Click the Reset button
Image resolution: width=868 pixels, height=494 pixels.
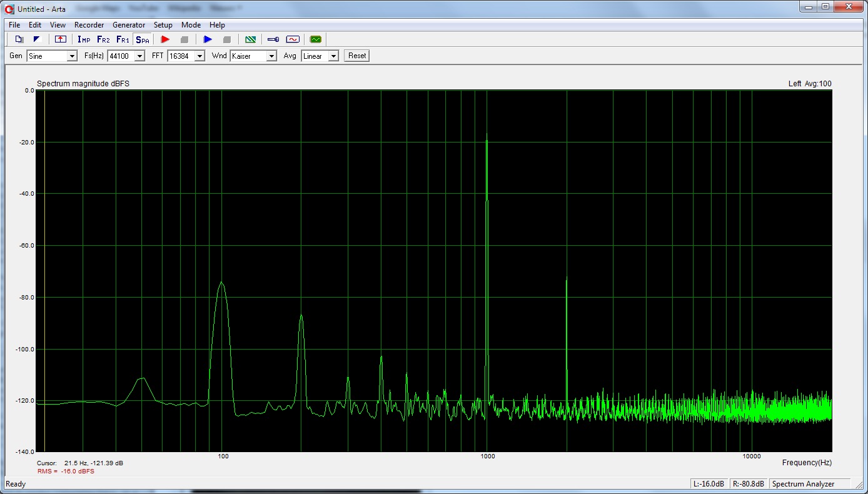pyautogui.click(x=357, y=56)
